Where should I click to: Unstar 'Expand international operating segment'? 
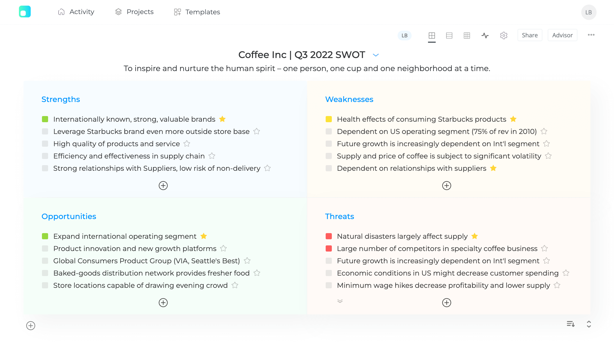204,236
